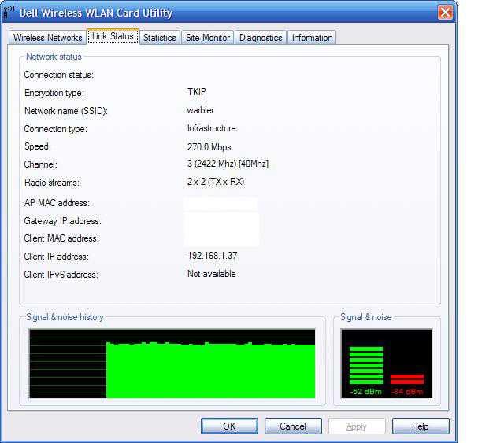Click the 'AP MAC address:' label
The height and width of the screenshot is (443, 504).
click(x=57, y=203)
